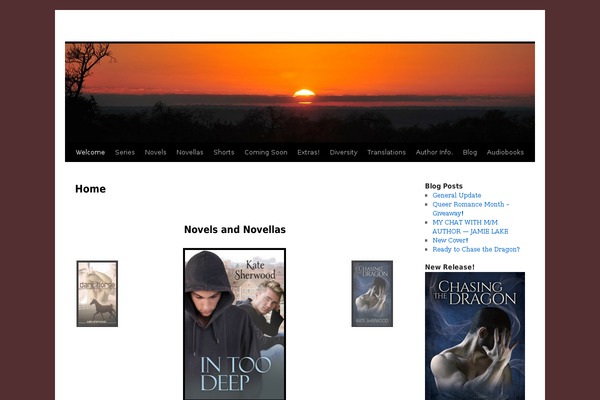Open the Blog menu item

pyautogui.click(x=470, y=152)
